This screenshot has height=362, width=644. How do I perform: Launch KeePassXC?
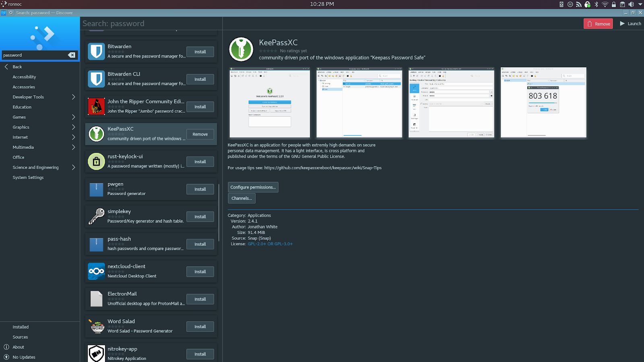[x=630, y=23]
